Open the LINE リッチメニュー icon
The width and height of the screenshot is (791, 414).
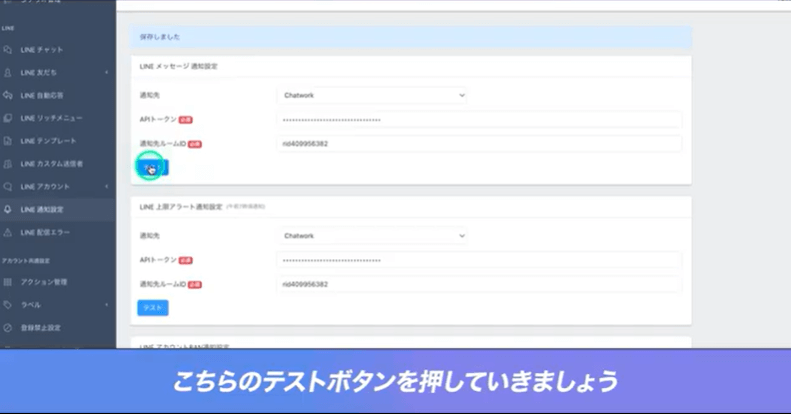click(x=8, y=118)
